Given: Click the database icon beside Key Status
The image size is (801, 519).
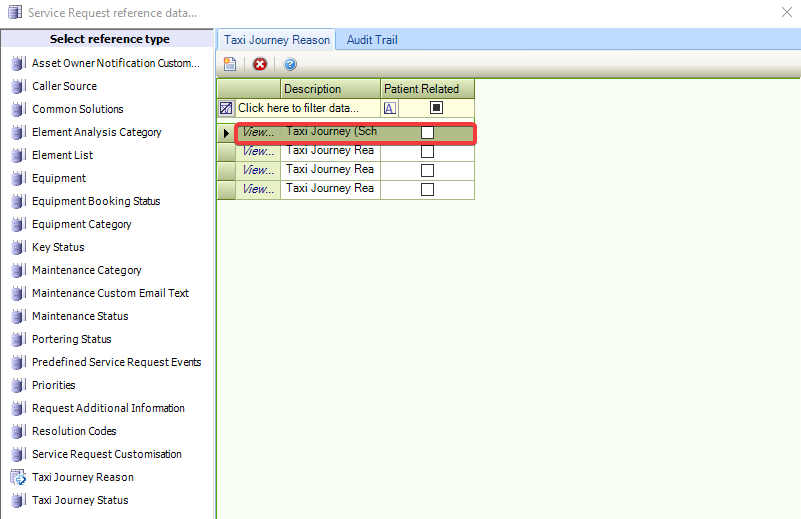Looking at the screenshot, I should pyautogui.click(x=17, y=247).
